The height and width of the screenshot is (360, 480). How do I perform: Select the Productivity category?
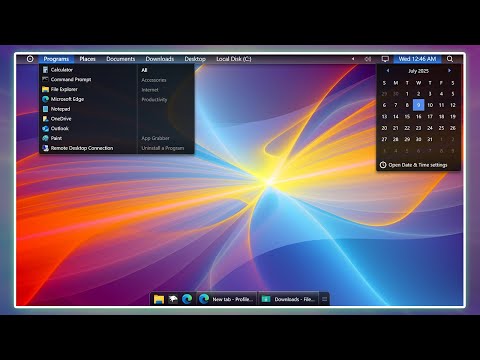tap(154, 100)
